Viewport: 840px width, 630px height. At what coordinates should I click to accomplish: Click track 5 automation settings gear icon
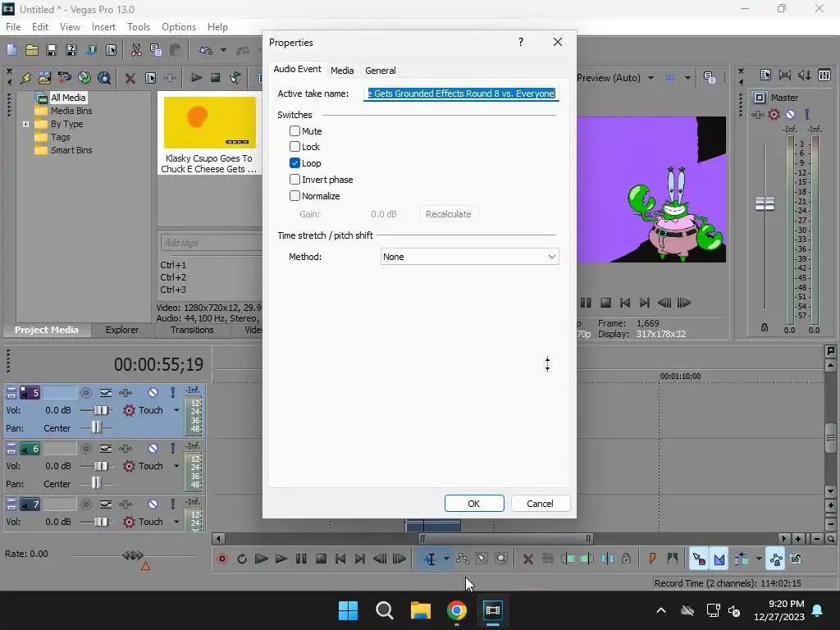pos(129,410)
